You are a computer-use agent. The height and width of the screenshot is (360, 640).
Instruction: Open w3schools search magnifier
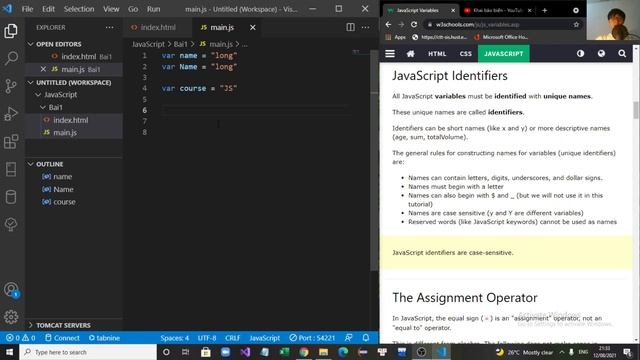(622, 53)
